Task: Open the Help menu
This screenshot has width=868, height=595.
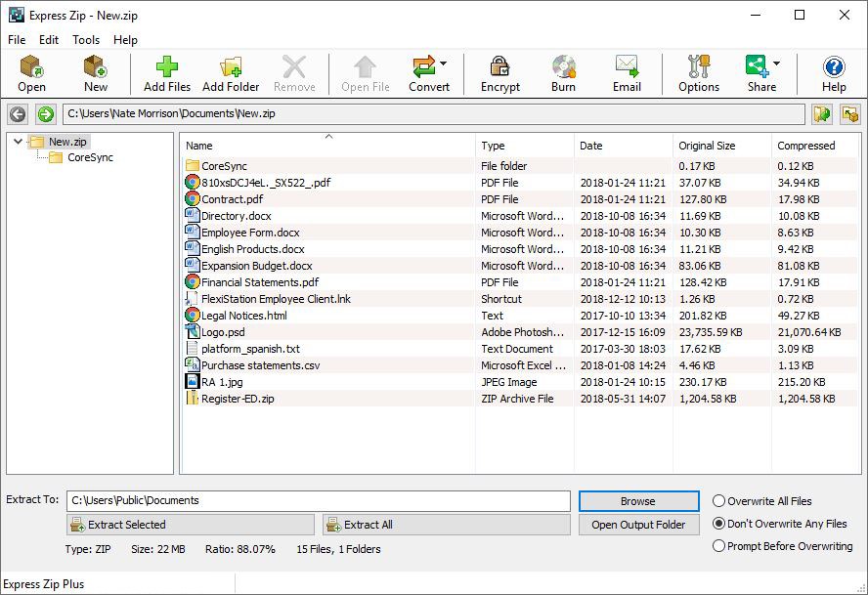Action: pos(125,40)
